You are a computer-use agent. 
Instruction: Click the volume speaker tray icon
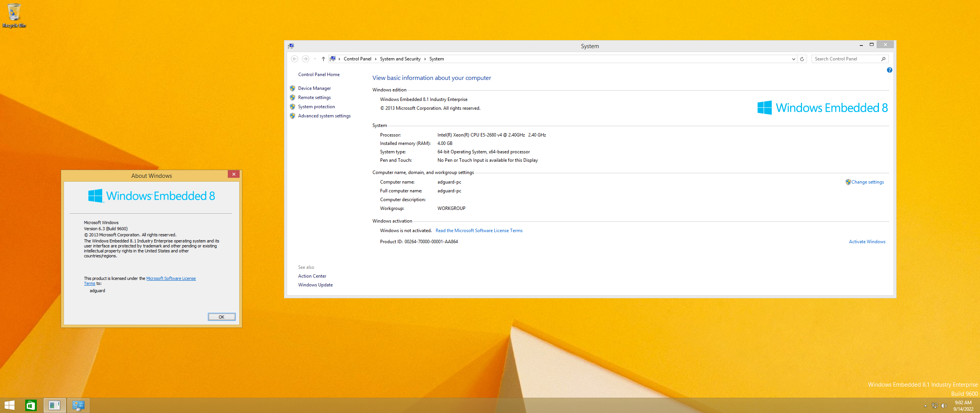click(x=944, y=406)
